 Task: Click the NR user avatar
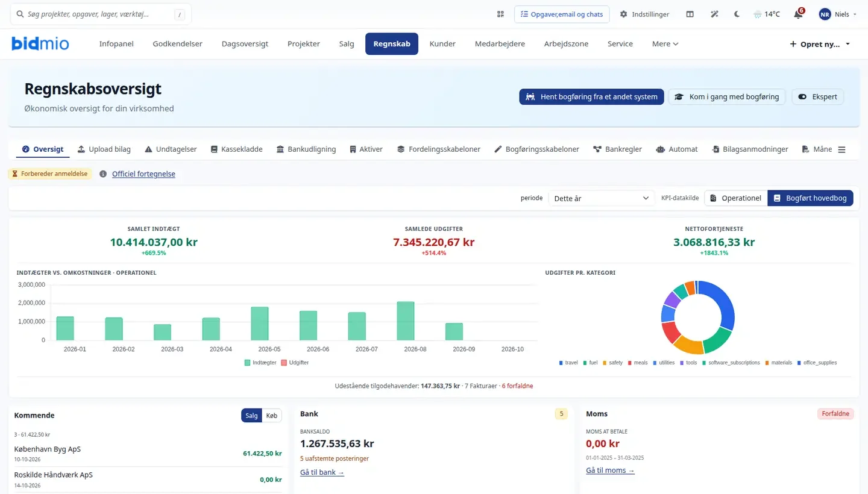pyautogui.click(x=825, y=14)
